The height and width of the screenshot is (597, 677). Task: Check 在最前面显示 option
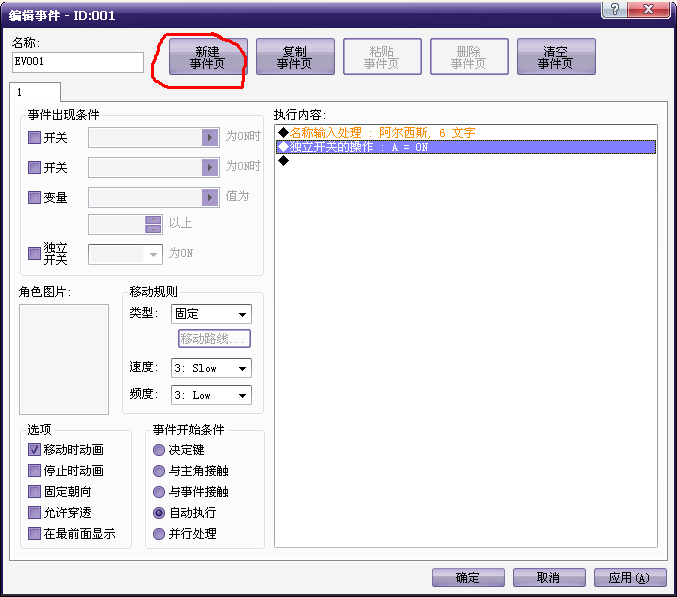34,534
